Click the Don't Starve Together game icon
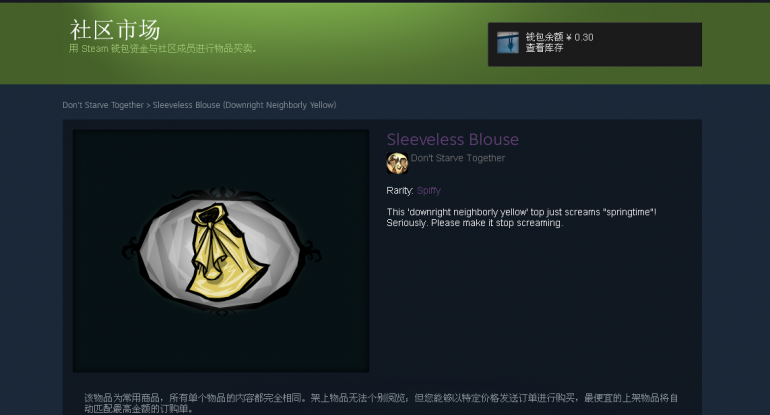The height and width of the screenshot is (415, 770). tap(397, 163)
